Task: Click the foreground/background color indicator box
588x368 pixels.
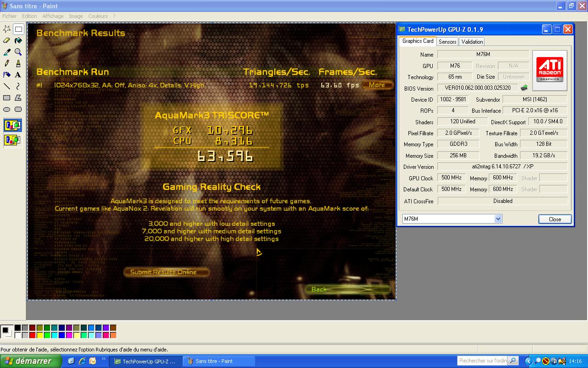Action: (7, 331)
